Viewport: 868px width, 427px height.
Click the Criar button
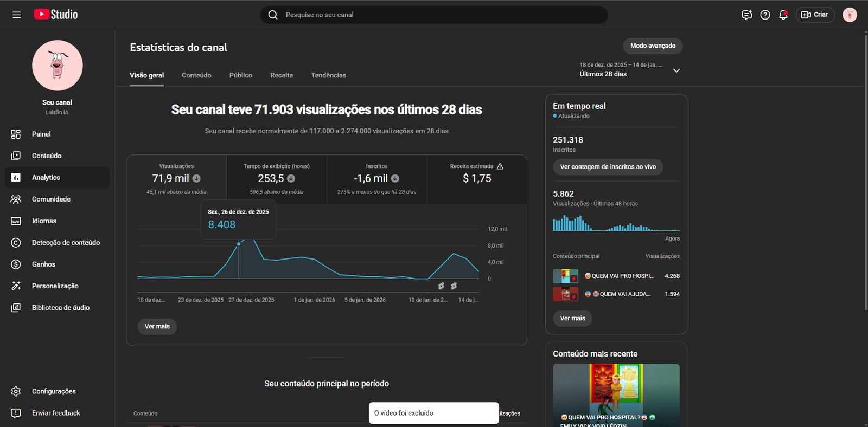click(815, 15)
